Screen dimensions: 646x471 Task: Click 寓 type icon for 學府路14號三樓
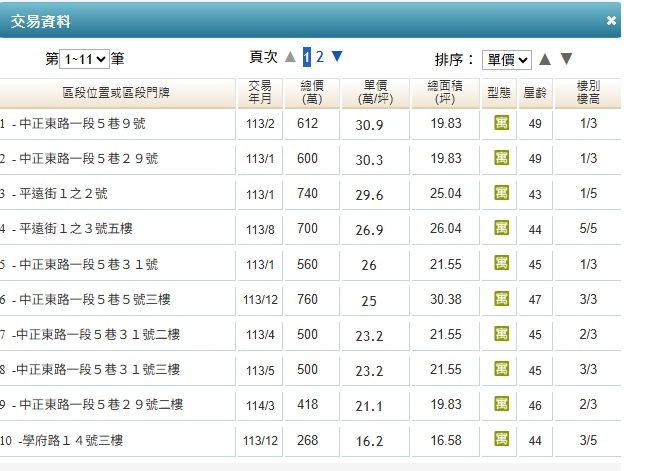501,439
